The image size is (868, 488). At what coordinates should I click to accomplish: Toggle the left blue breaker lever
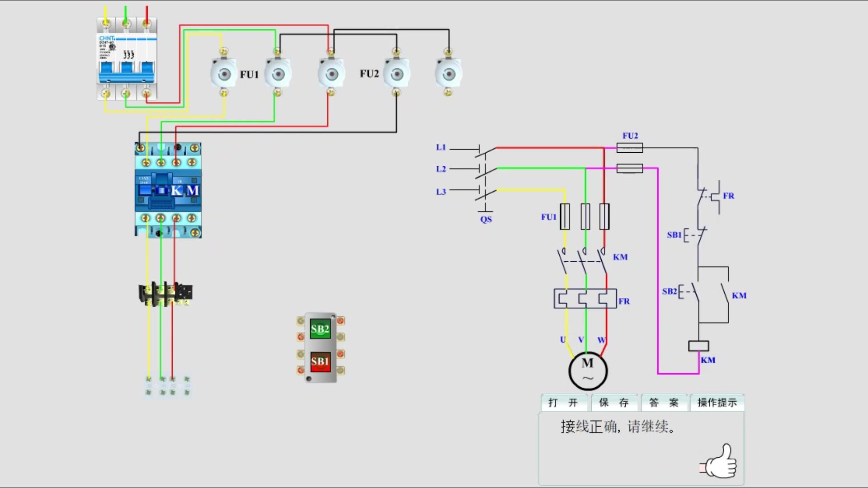[107, 68]
